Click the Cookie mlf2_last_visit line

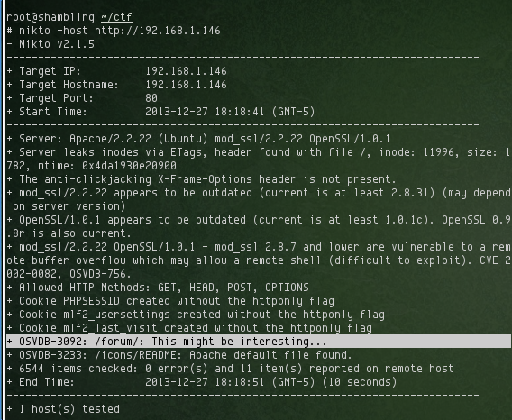(189, 328)
